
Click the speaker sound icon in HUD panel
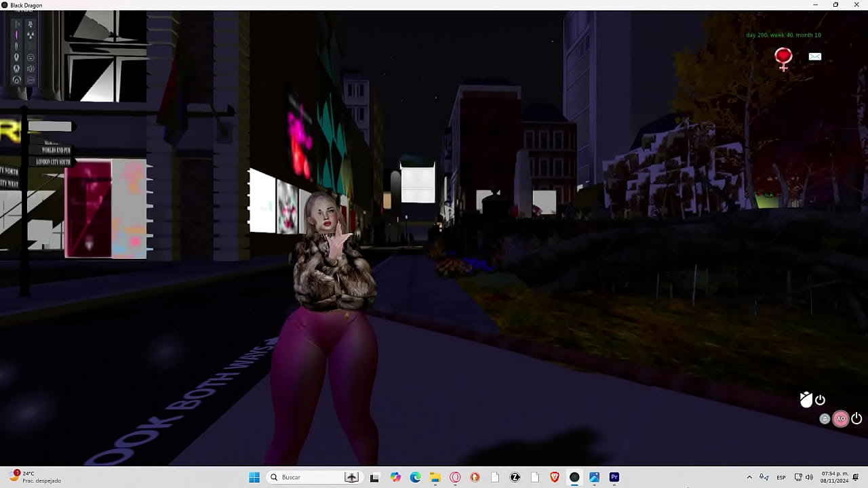[x=31, y=68]
